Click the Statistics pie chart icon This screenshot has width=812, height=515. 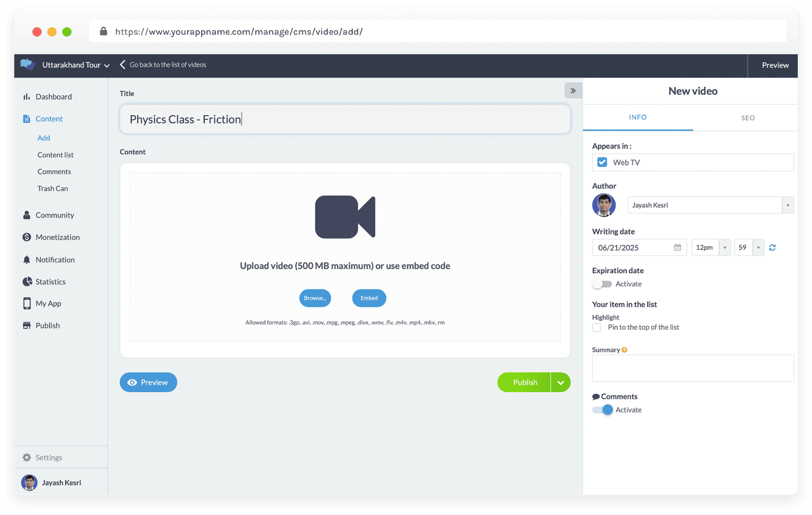click(27, 281)
